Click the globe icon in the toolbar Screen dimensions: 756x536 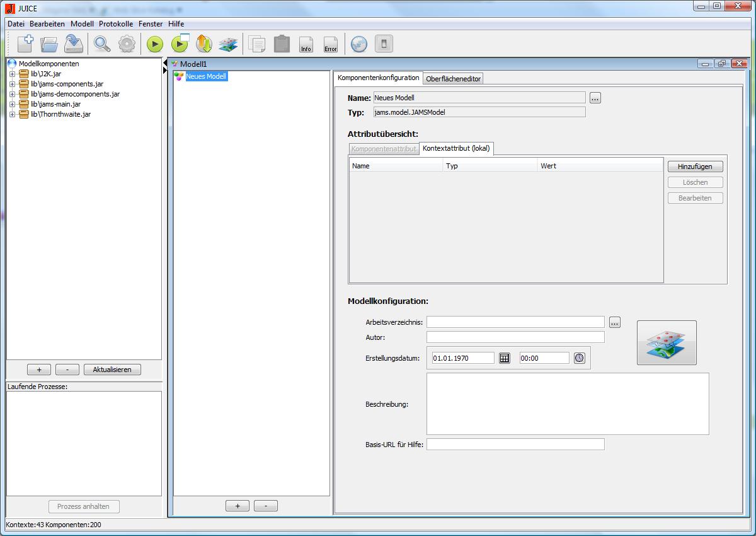pos(358,44)
